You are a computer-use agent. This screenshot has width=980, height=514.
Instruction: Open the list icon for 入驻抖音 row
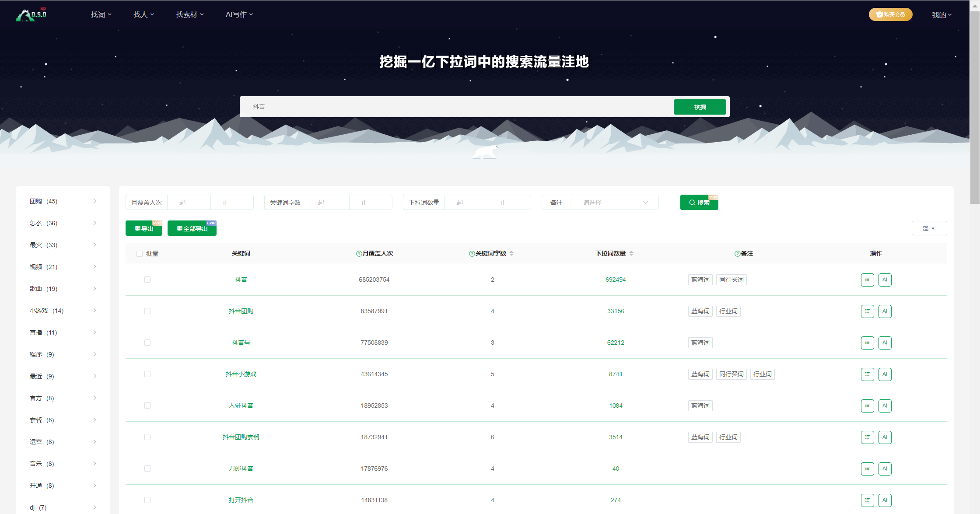[x=867, y=406]
